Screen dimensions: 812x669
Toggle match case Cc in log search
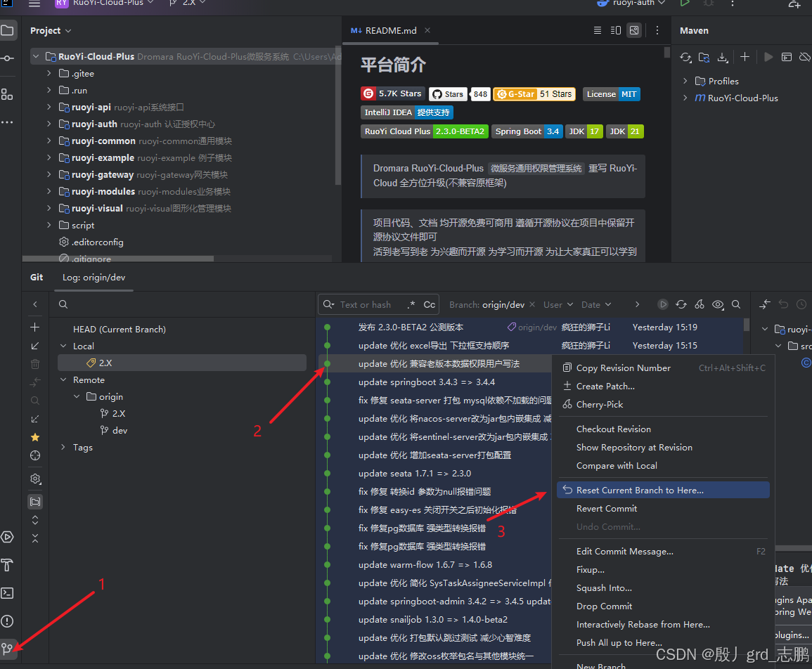point(430,304)
